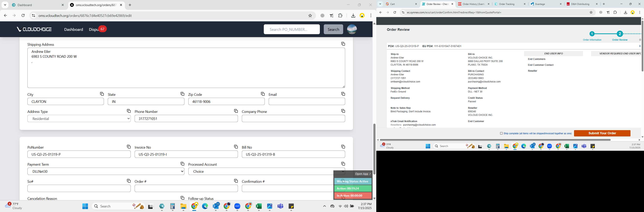This screenshot has width=644, height=212.
Task: Open Dashboard in CloudChoice navigation
Action: pyautogui.click(x=73, y=29)
